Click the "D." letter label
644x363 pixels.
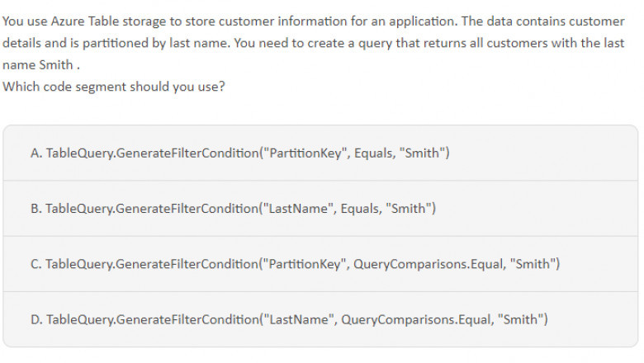36,318
